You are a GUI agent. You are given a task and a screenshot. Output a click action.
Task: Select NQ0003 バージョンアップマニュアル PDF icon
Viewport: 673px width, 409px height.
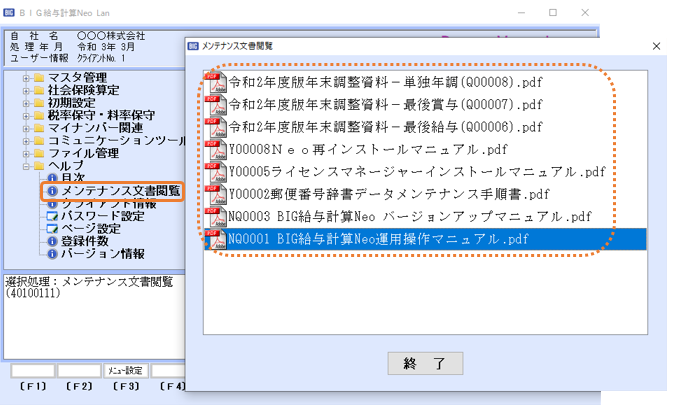(x=214, y=217)
